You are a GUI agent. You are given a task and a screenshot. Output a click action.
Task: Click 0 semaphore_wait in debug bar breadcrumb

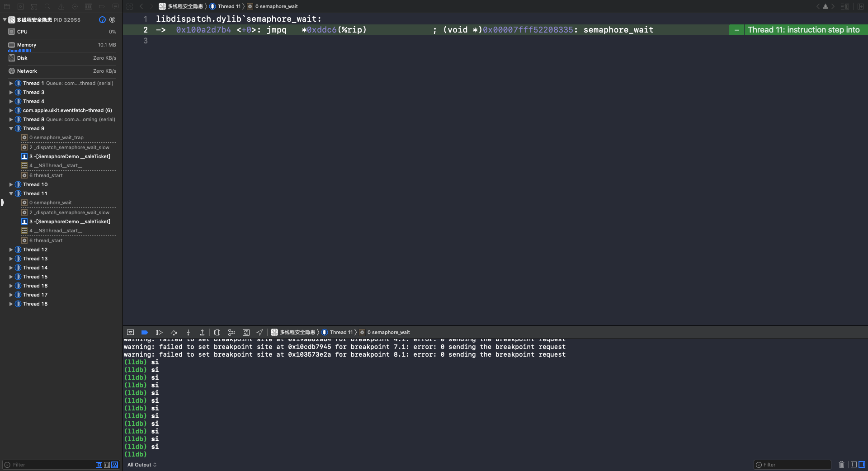tap(385, 332)
